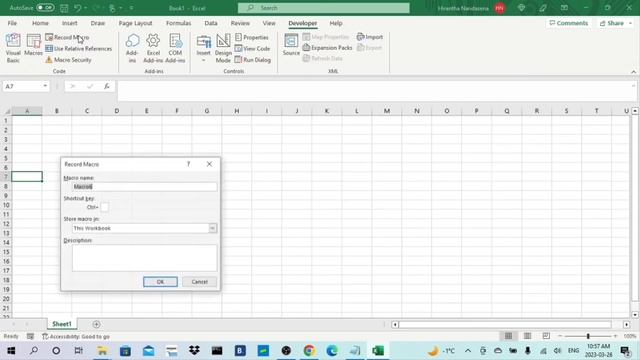Open Macro Security settings
The width and height of the screenshot is (640, 360).
pos(68,60)
